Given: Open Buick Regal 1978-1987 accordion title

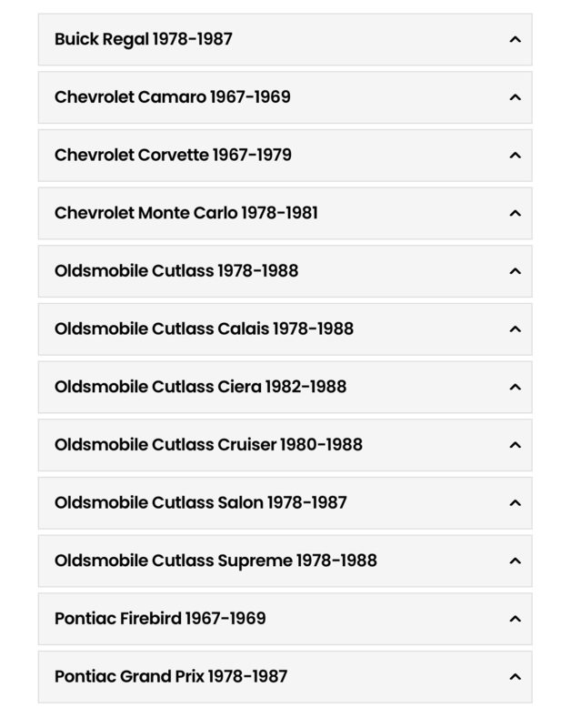Looking at the screenshot, I should [144, 39].
